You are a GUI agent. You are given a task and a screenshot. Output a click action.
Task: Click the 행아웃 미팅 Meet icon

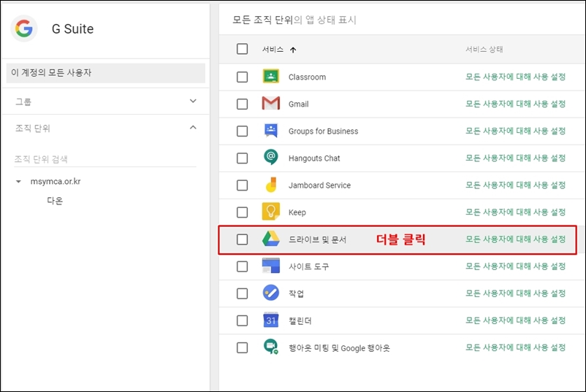coord(271,347)
